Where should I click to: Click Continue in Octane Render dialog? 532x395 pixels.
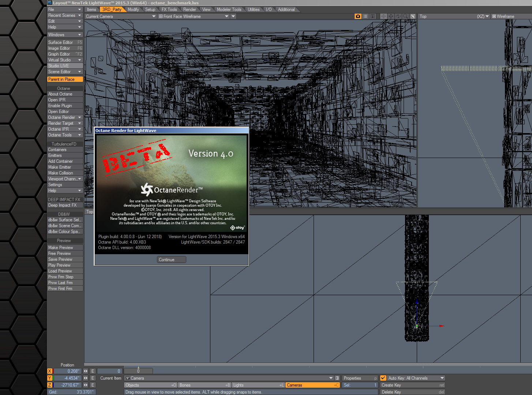172,260
